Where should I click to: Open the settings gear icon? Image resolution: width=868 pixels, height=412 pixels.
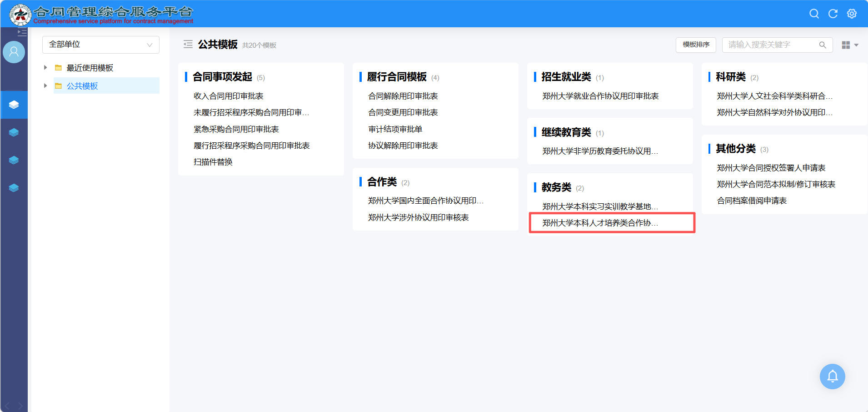pos(852,14)
